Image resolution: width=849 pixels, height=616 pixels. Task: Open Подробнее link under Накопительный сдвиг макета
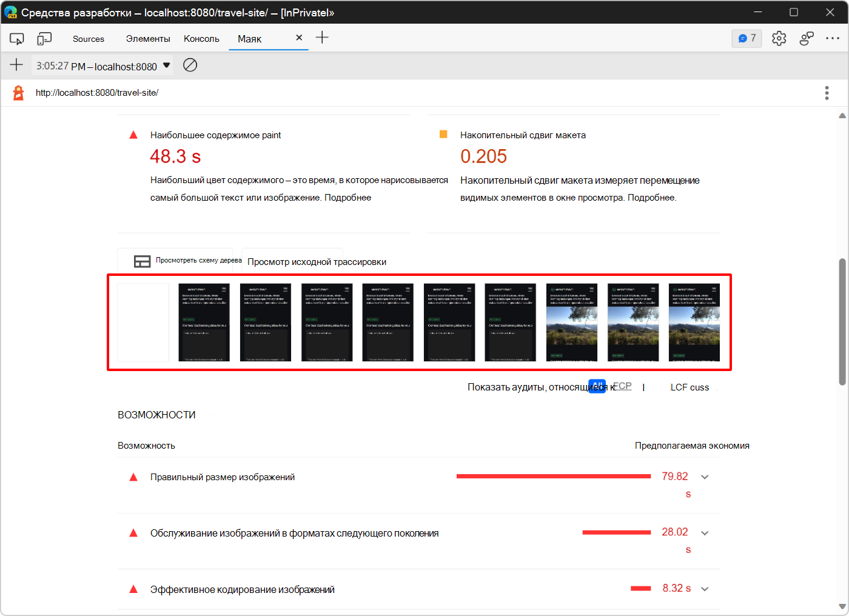(651, 198)
